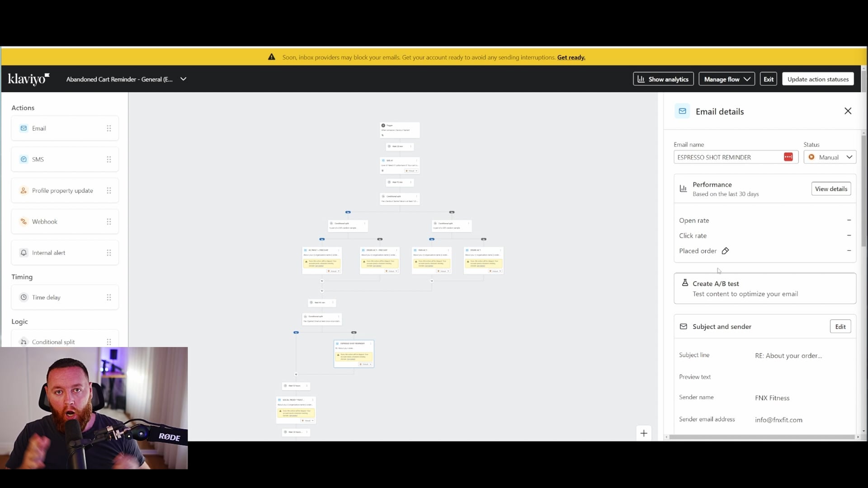
Task: Expand the Abandoned Cart Reminder flow name
Action: tap(183, 79)
